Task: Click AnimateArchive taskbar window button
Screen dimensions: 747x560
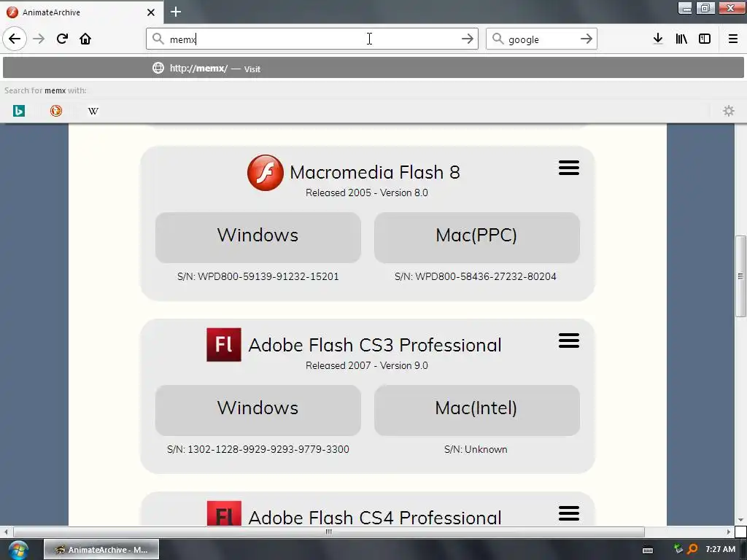Action: coord(101,550)
